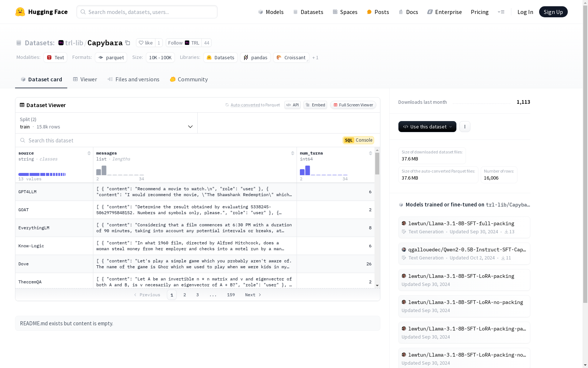588x368 pixels.
Task: Open the Docs menu item
Action: coord(408,12)
